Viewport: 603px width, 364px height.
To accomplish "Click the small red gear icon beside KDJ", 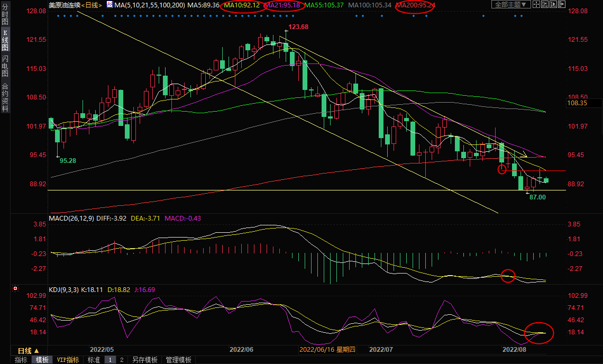I will (15, 289).
